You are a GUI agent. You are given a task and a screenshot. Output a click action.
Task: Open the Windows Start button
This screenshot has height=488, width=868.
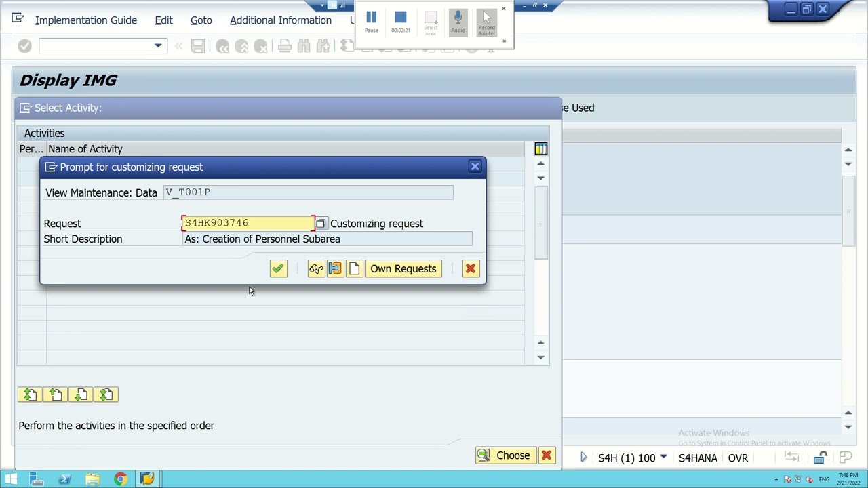click(x=11, y=479)
